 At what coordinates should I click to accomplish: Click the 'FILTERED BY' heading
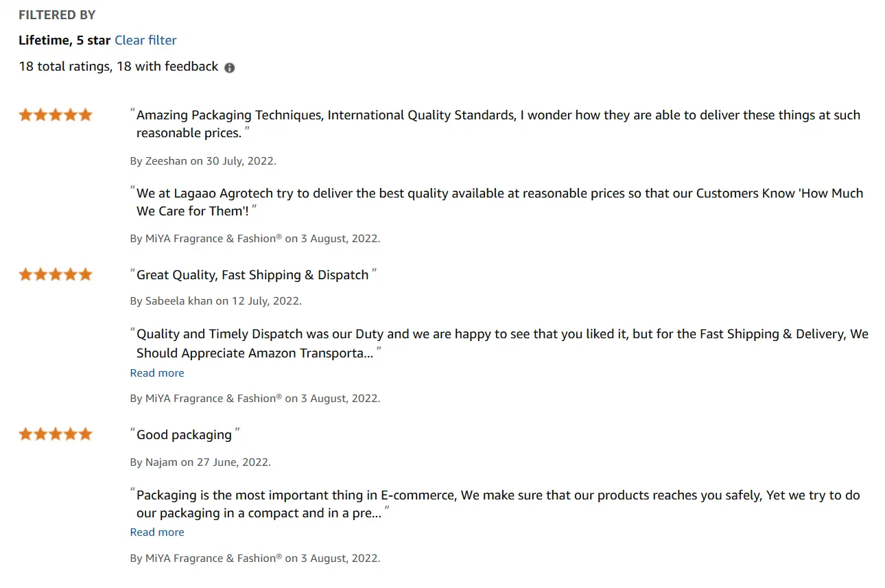pos(57,15)
